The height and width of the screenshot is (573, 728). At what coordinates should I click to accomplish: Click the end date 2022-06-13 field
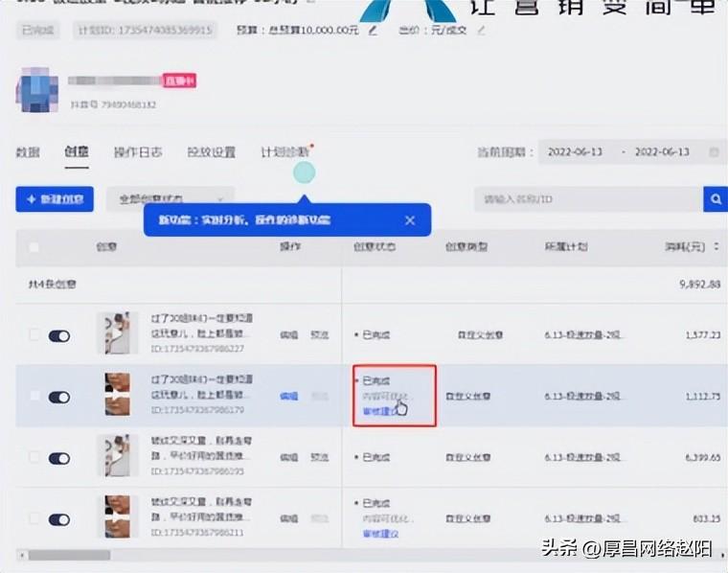pos(662,151)
